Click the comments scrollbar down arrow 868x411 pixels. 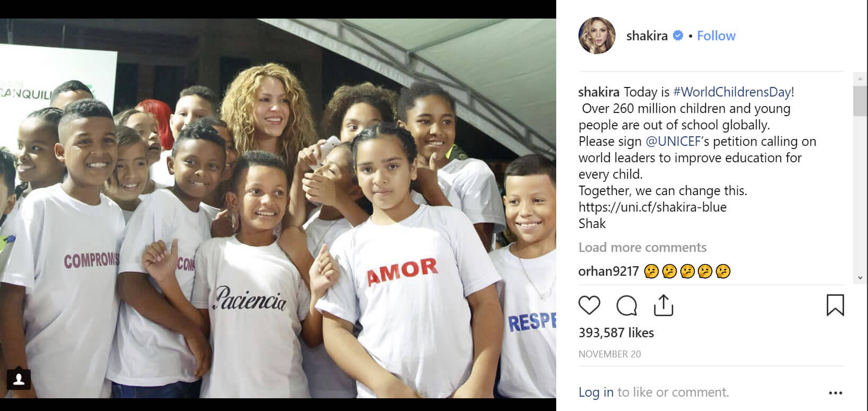point(860,278)
